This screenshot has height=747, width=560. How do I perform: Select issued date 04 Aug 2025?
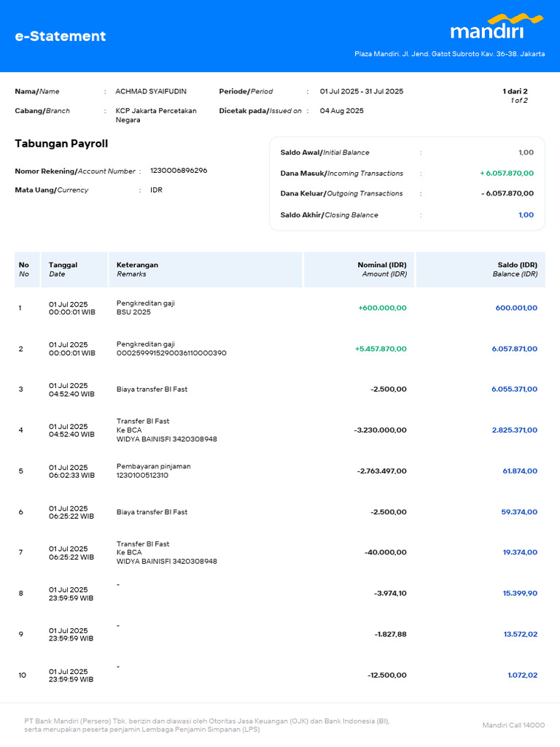341,111
